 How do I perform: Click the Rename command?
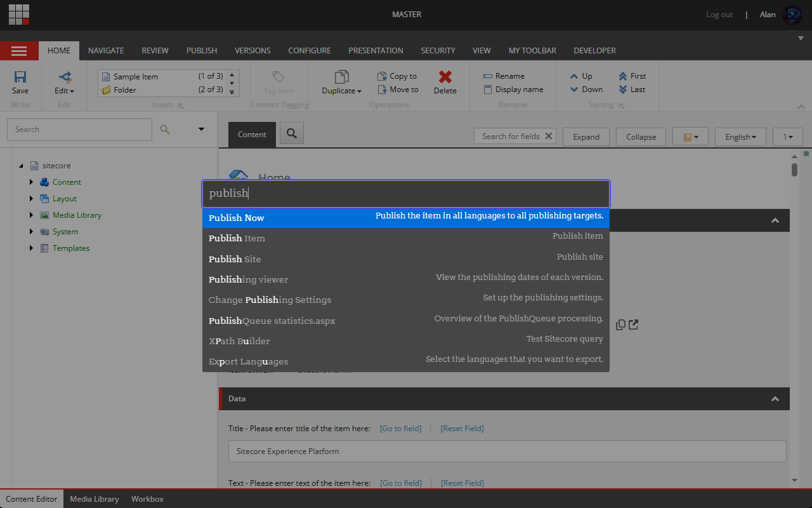504,76
